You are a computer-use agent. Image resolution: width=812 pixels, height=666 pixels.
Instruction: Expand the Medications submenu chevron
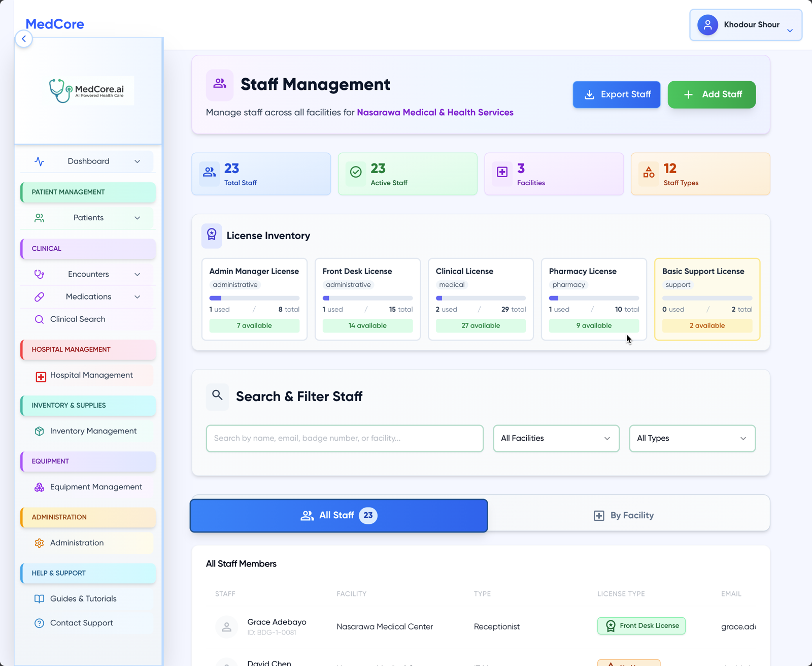(x=137, y=297)
